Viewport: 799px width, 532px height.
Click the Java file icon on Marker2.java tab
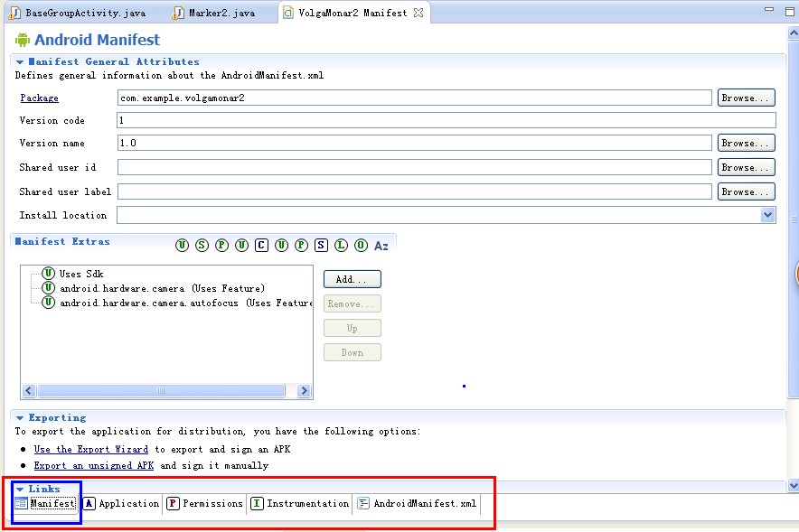tap(178, 13)
